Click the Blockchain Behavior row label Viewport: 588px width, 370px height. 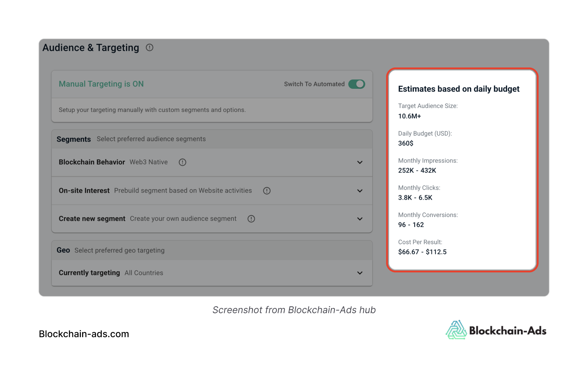coord(92,162)
